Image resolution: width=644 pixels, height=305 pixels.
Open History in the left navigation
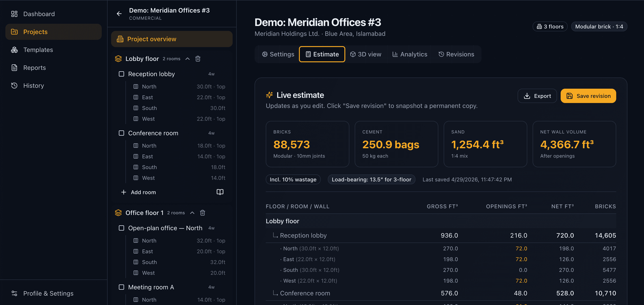click(54, 86)
